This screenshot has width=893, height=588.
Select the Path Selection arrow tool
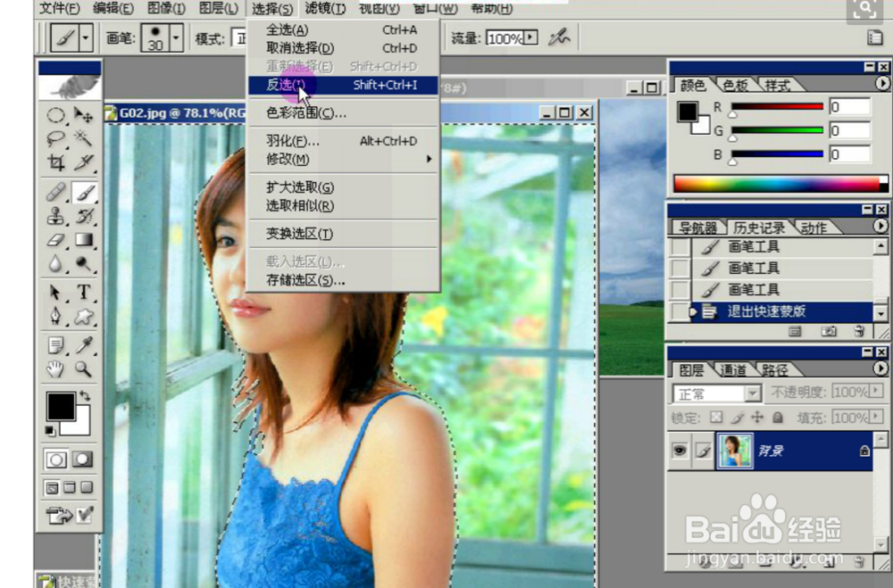[x=55, y=293]
